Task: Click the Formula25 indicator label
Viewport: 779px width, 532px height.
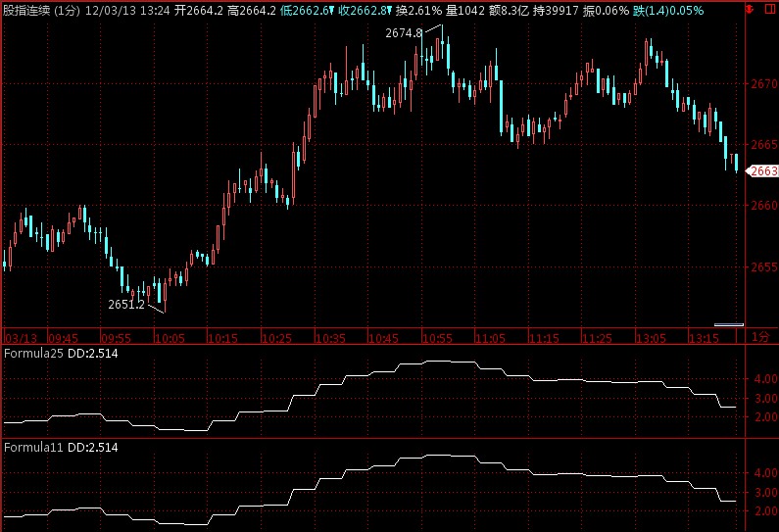Action: (33, 354)
